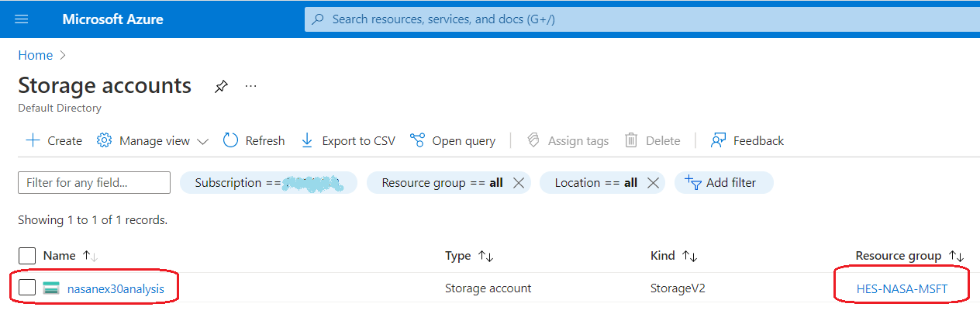Create a new storage account
This screenshot has height=314, width=980.
(x=53, y=140)
